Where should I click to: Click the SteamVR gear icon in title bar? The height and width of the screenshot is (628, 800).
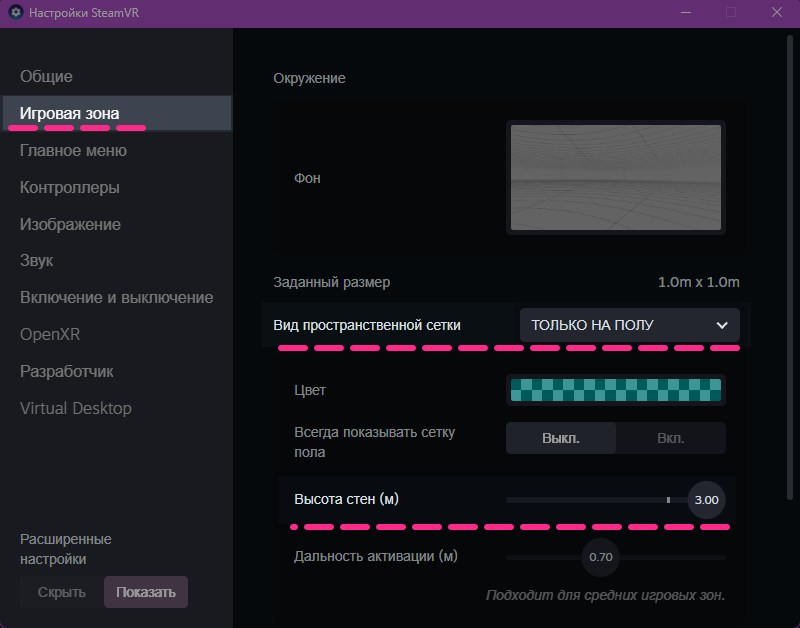(x=16, y=12)
